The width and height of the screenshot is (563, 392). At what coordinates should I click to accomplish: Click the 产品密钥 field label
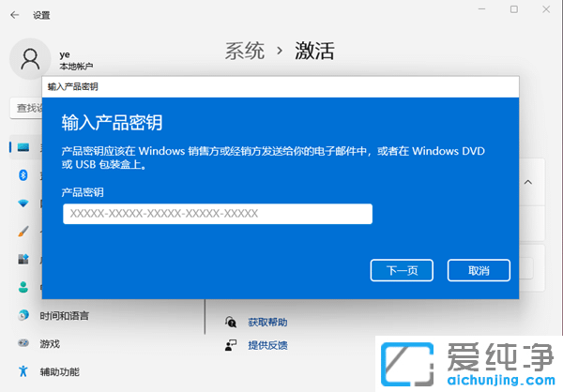click(83, 192)
